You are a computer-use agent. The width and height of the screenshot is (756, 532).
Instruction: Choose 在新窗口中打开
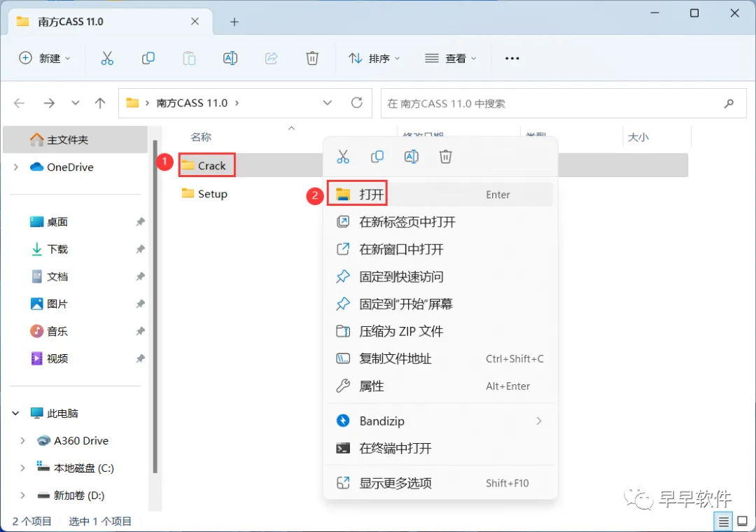[440, 249]
